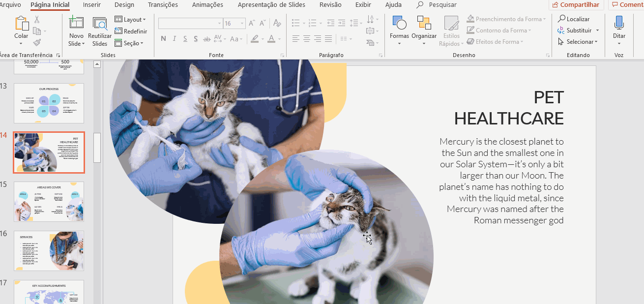Toggle underline formatting

pyautogui.click(x=185, y=39)
